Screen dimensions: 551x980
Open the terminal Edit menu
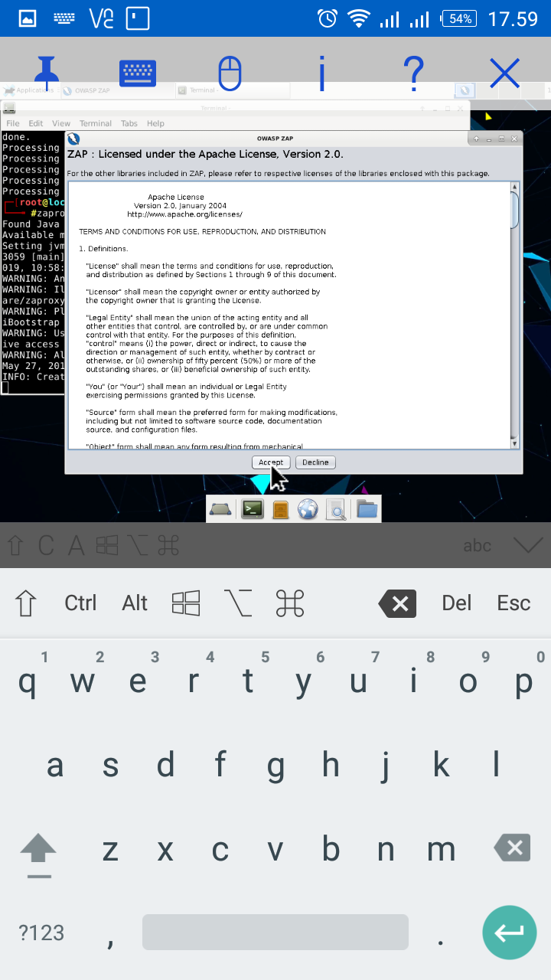36,123
